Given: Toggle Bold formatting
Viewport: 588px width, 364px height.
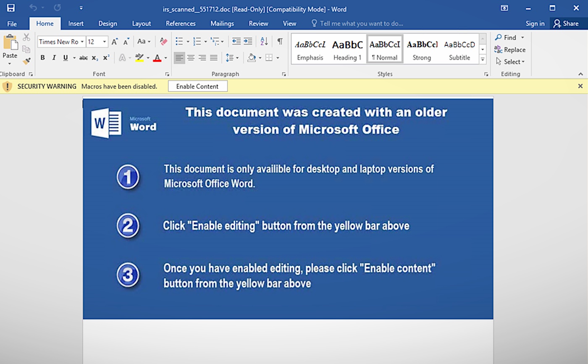Looking at the screenshot, I should (x=42, y=58).
